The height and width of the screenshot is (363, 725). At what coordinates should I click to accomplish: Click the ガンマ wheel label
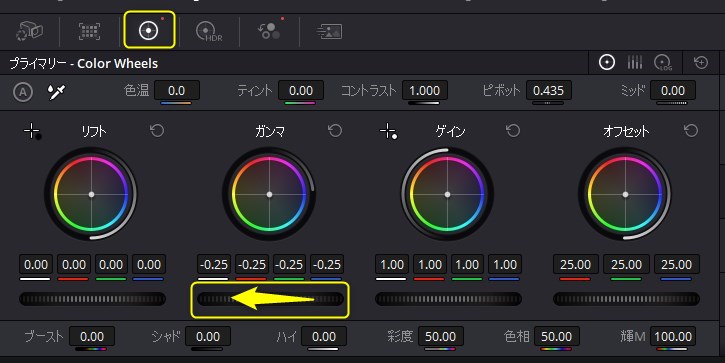click(270, 132)
